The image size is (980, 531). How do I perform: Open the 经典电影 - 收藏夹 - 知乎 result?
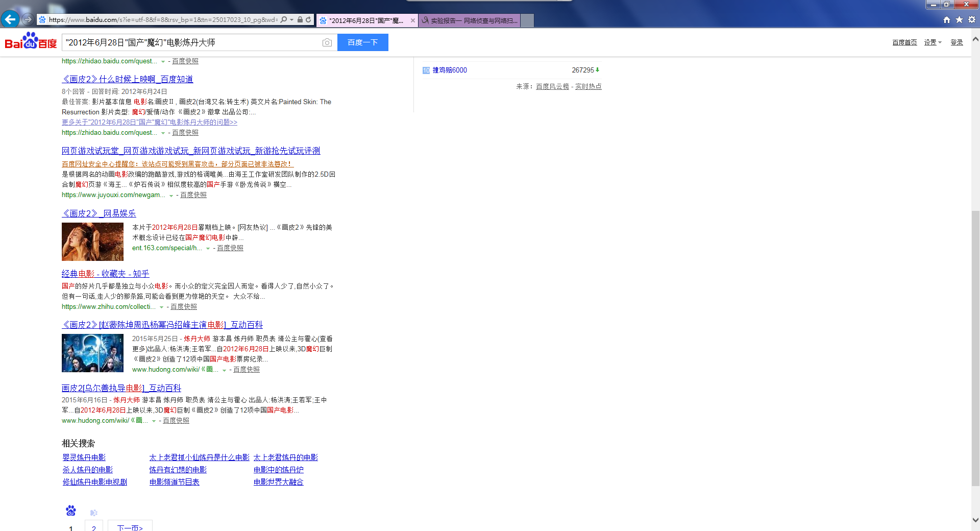tap(106, 274)
